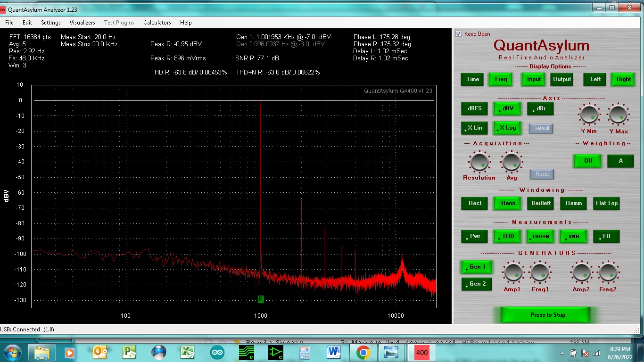
Task: Open Excel from the taskbar
Action: pos(188,352)
